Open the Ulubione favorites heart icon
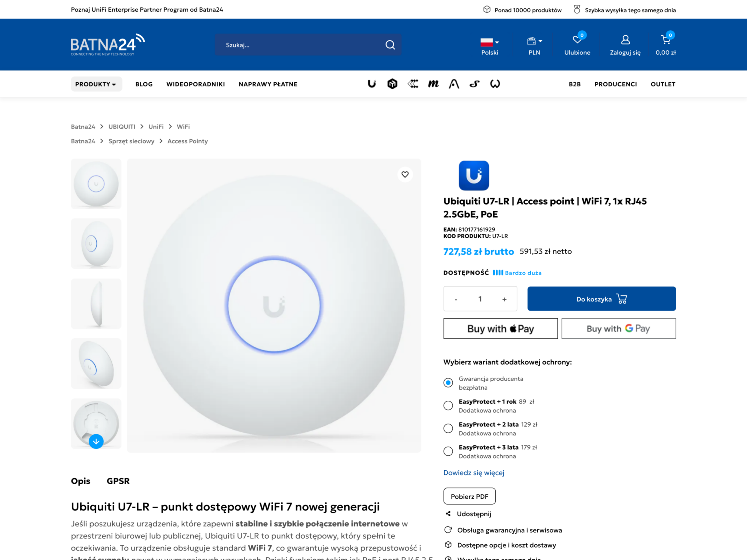Image resolution: width=747 pixels, height=560 pixels. click(577, 39)
